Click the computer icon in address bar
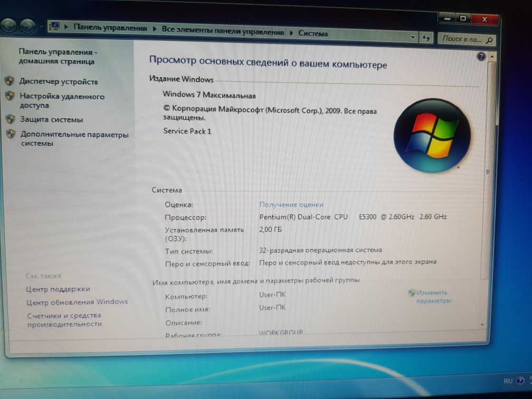The image size is (532, 399). coord(54,26)
